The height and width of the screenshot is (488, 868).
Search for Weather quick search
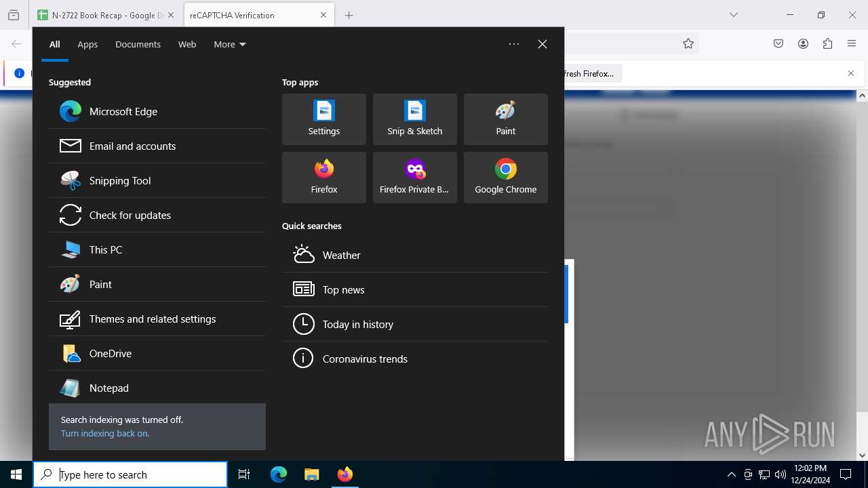coord(415,255)
